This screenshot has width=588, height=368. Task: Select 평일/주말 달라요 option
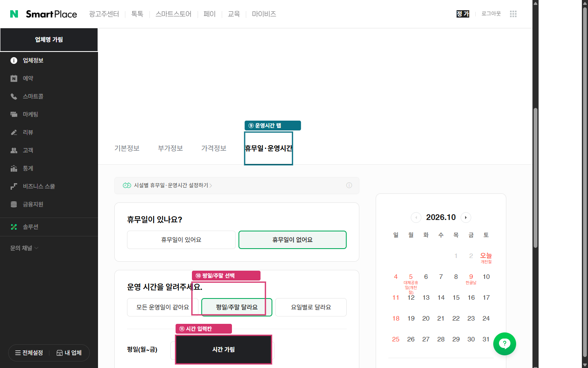[x=237, y=307]
